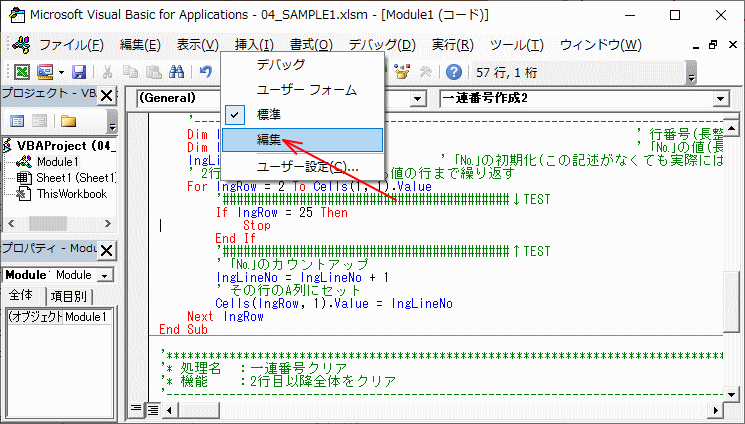Select Sheet1 (Sheet1) in project tree
Image resolution: width=745 pixels, height=424 pixels.
click(76, 178)
